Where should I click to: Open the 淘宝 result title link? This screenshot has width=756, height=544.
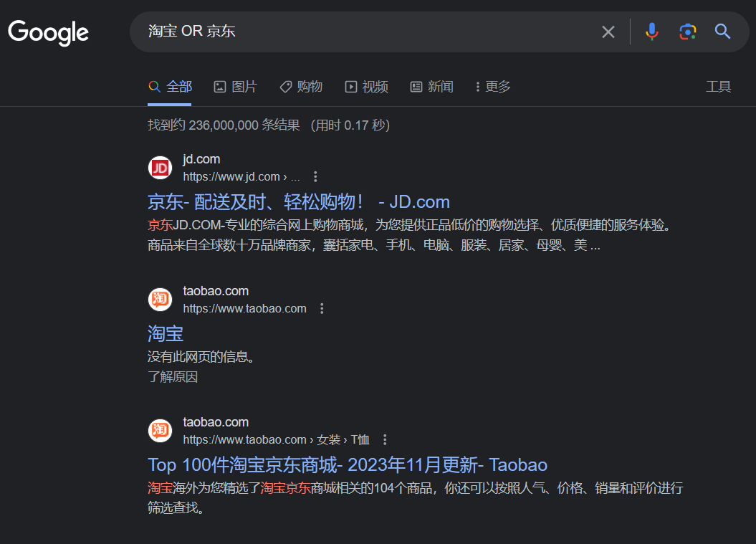point(166,333)
